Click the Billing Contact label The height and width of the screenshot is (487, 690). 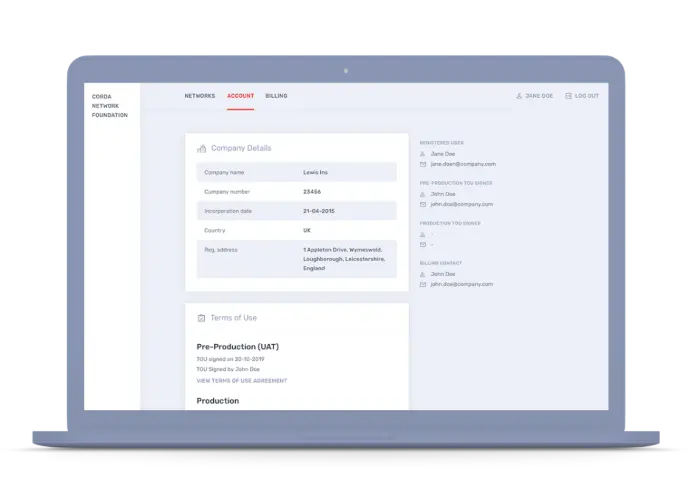[440, 263]
